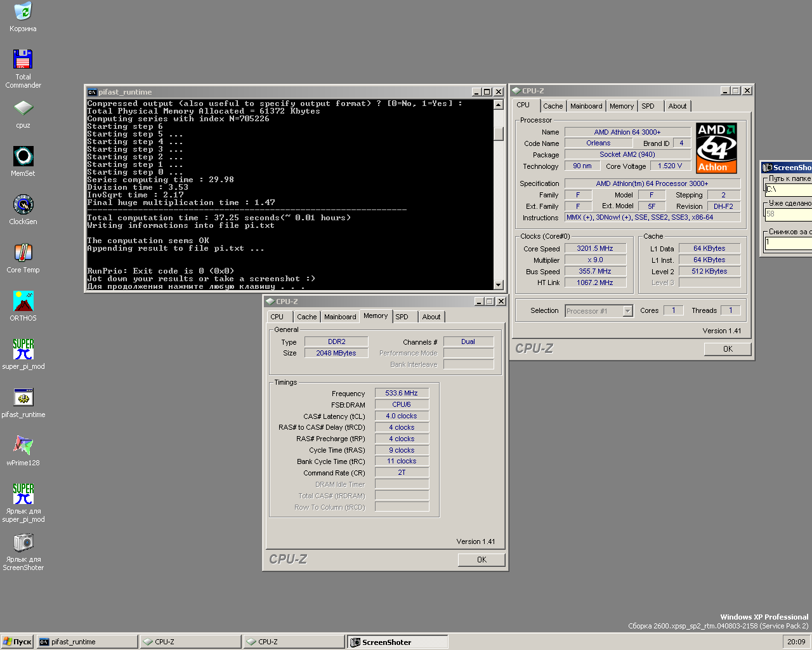Click the Level 2 cache value 512 KBytes
The width and height of the screenshot is (812, 650).
709,271
